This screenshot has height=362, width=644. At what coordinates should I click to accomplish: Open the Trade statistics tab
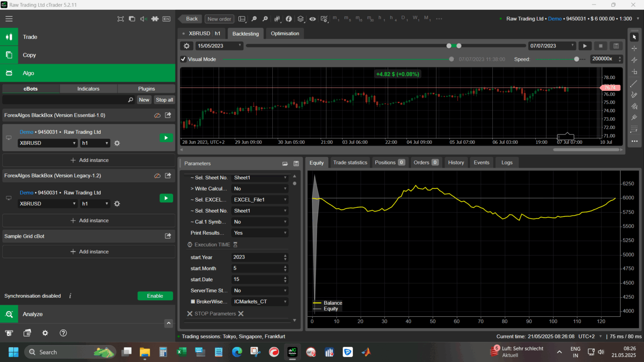click(x=350, y=163)
